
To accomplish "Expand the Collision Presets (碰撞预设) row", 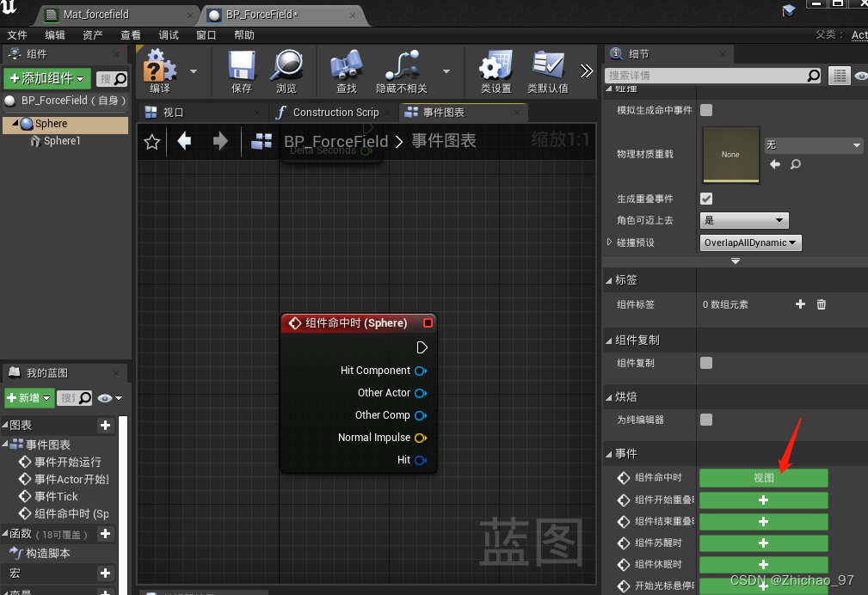I will [x=609, y=242].
